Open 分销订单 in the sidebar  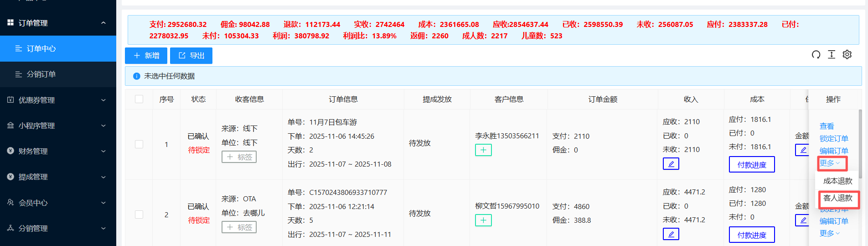[41, 74]
